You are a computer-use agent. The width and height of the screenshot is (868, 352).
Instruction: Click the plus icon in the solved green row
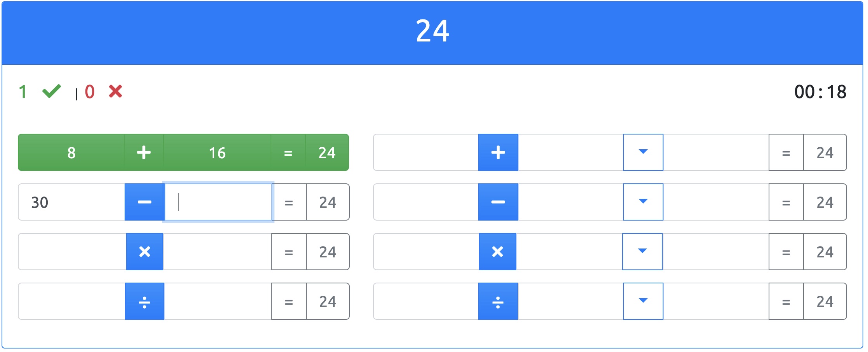click(144, 152)
